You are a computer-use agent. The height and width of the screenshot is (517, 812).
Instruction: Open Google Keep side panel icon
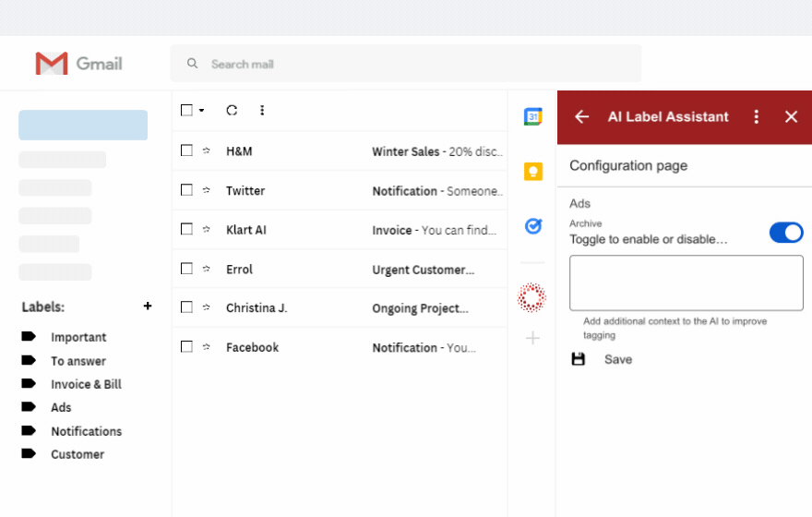533,172
